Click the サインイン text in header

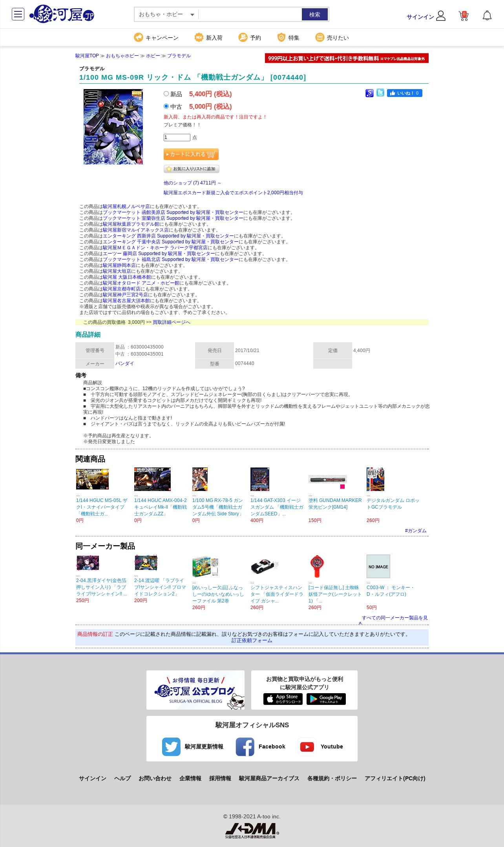click(x=420, y=17)
